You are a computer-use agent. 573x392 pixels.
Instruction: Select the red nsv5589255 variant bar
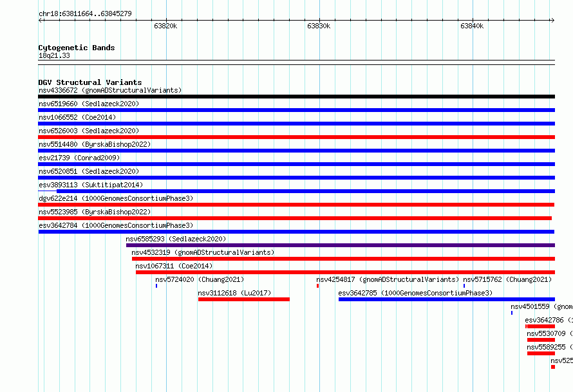coord(541,353)
